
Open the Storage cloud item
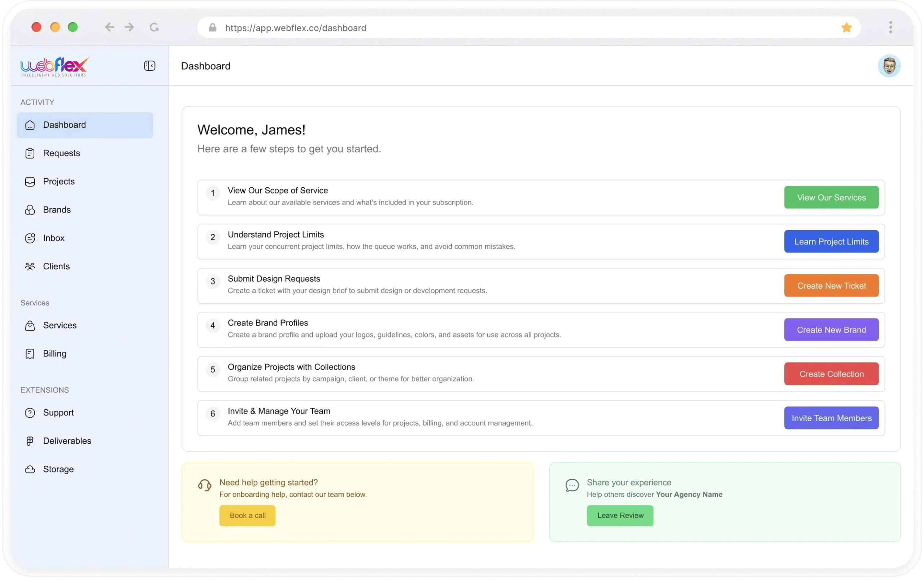(x=58, y=469)
